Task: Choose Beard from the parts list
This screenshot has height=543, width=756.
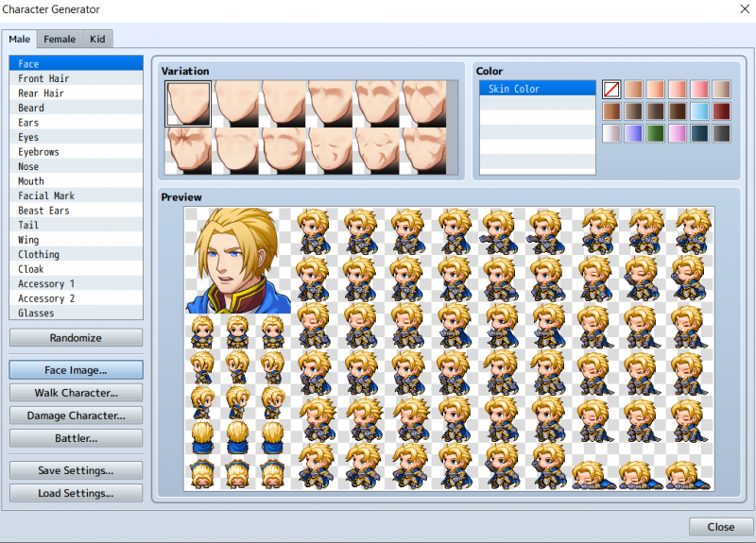Action: tap(76, 108)
